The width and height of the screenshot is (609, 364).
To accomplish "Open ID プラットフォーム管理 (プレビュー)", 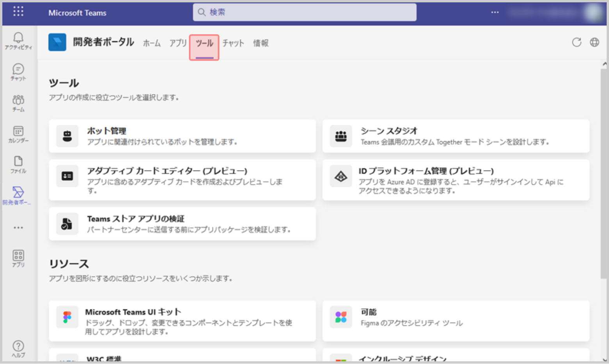I will (426, 171).
